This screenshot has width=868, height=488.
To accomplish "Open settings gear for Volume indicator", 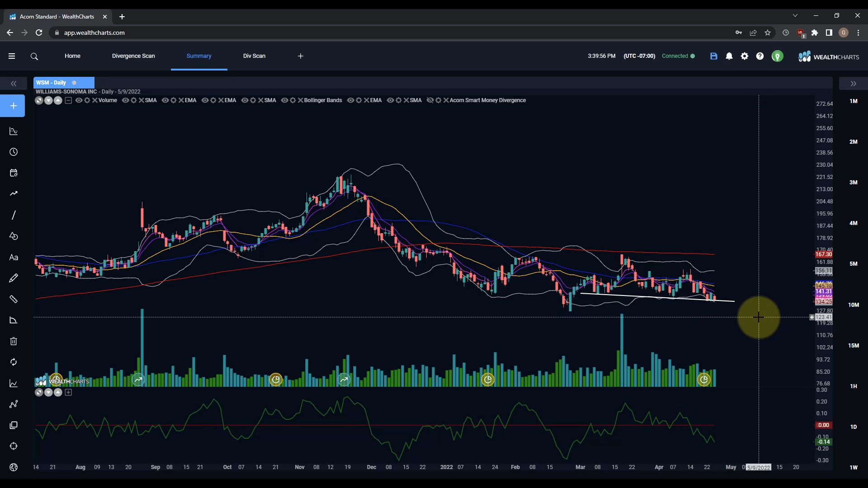I will [87, 100].
